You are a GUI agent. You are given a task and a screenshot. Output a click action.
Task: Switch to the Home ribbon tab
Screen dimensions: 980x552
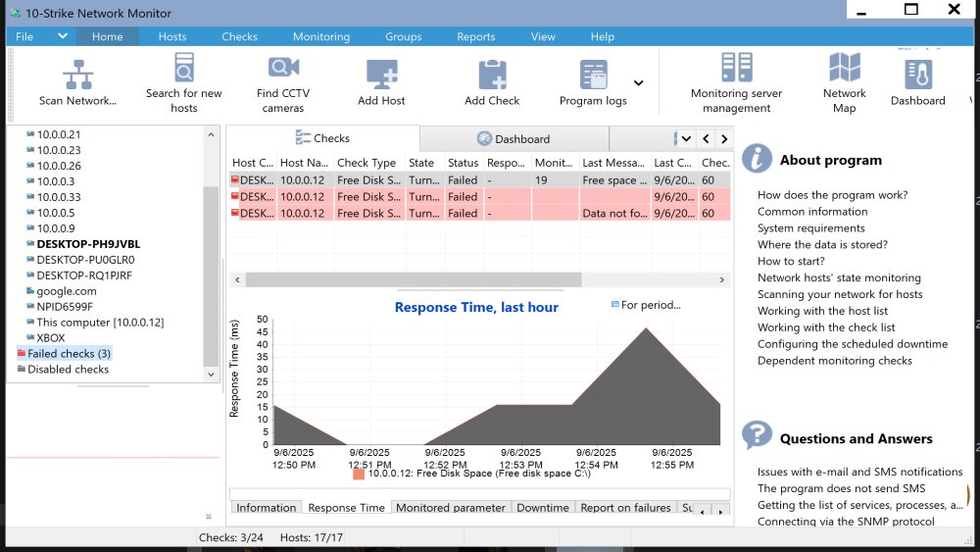108,36
